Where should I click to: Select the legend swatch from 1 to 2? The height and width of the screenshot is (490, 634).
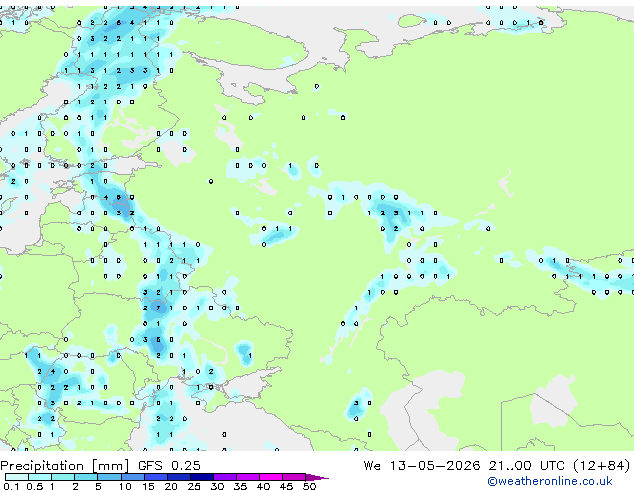(63, 477)
